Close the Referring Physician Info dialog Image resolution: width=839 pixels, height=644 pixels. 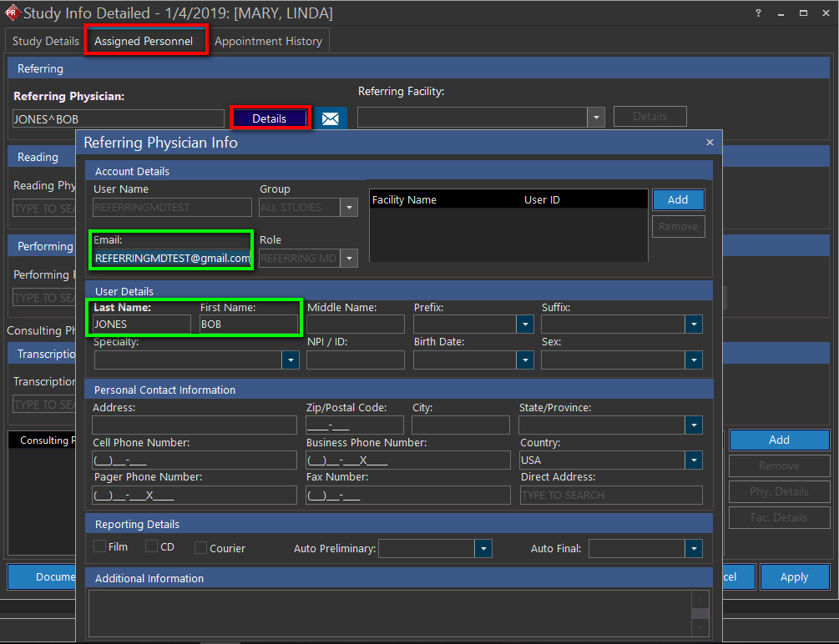(x=710, y=143)
